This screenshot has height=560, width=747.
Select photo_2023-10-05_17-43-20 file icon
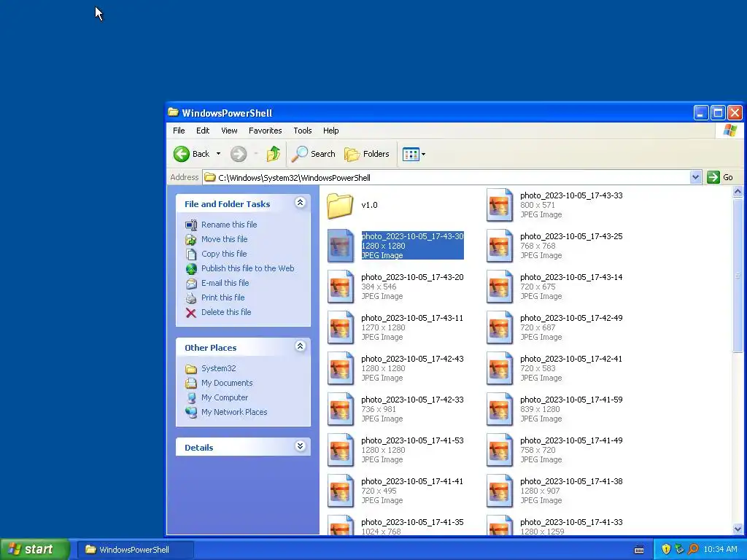pyautogui.click(x=340, y=287)
